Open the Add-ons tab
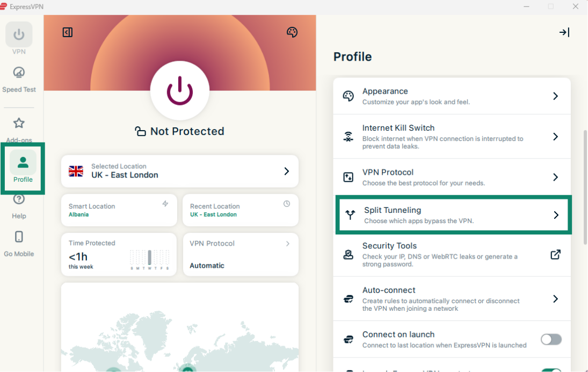The width and height of the screenshot is (588, 372). [19, 130]
